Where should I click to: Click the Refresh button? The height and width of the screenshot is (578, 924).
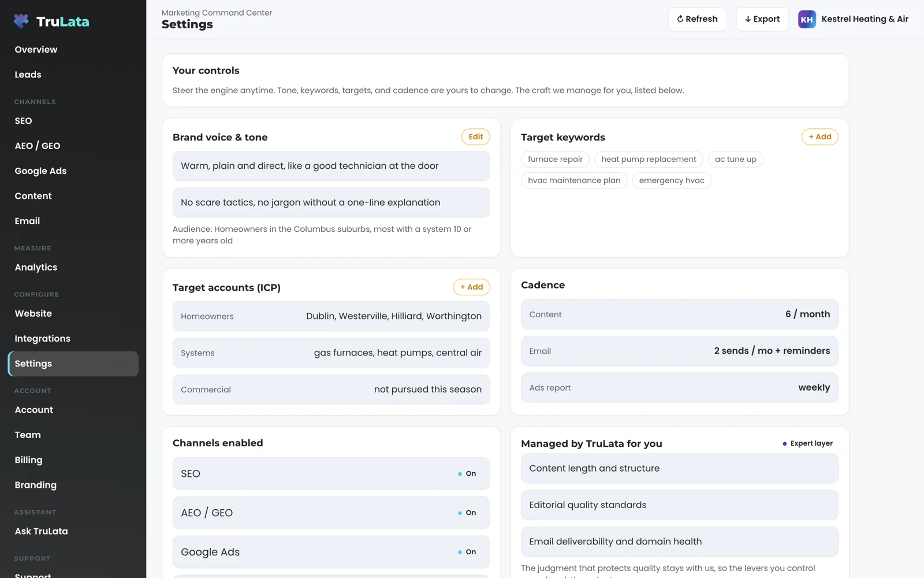point(697,19)
